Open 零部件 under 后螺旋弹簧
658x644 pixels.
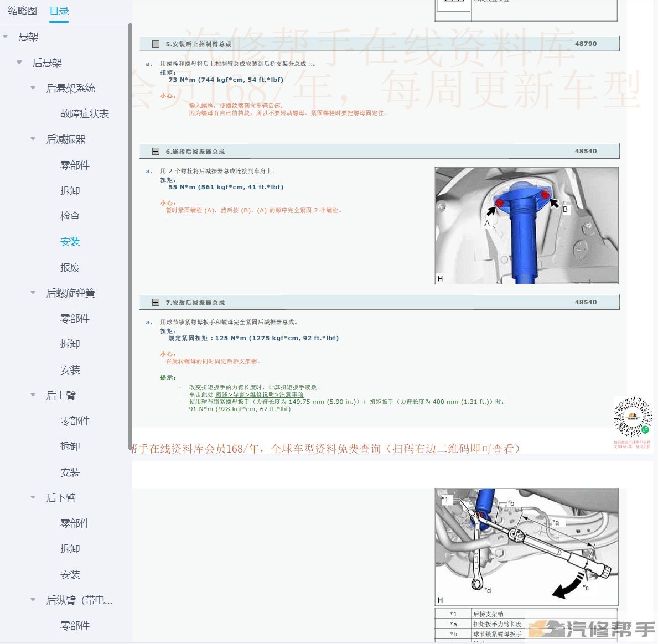[75, 319]
